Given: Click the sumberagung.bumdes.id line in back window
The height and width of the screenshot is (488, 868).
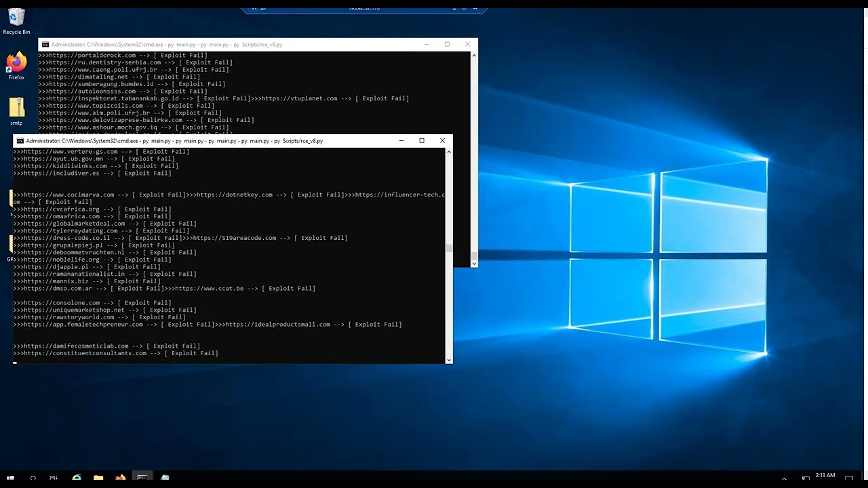Looking at the screenshot, I should (132, 84).
